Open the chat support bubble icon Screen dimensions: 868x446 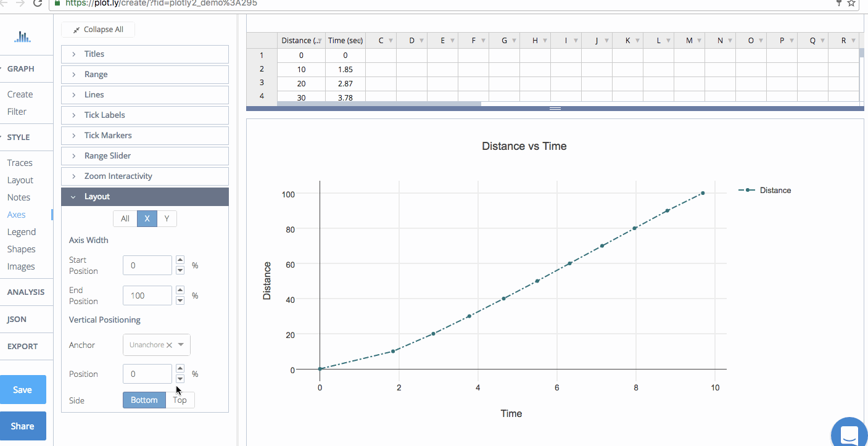pos(849,434)
